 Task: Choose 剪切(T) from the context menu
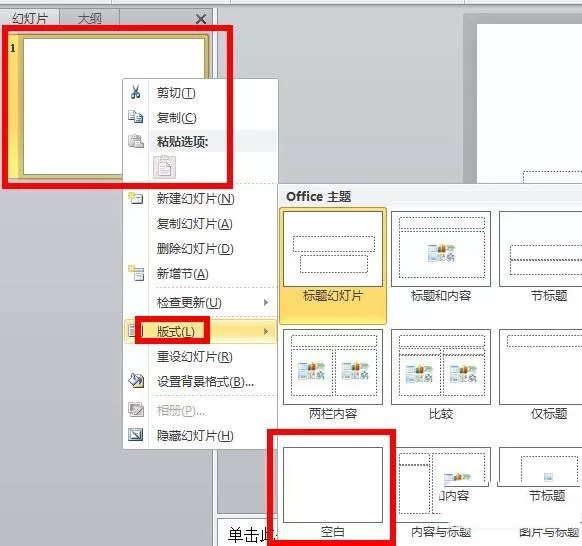pos(176,92)
